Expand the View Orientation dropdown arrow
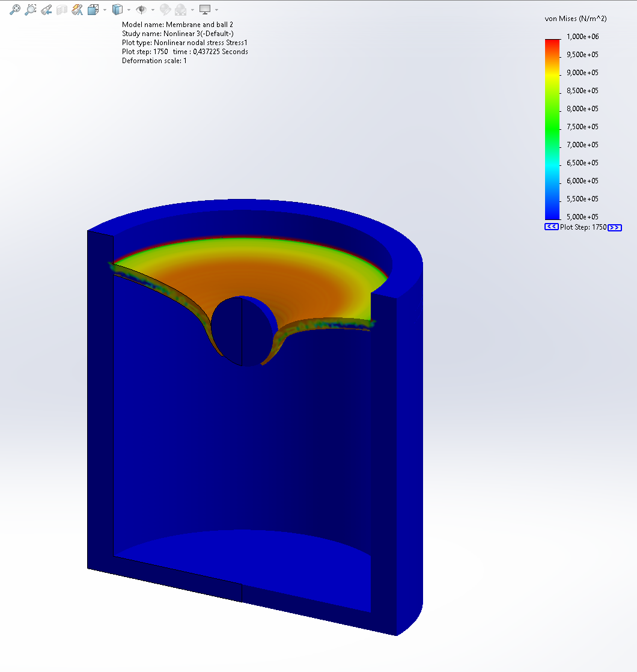This screenshot has width=637, height=672. click(105, 10)
